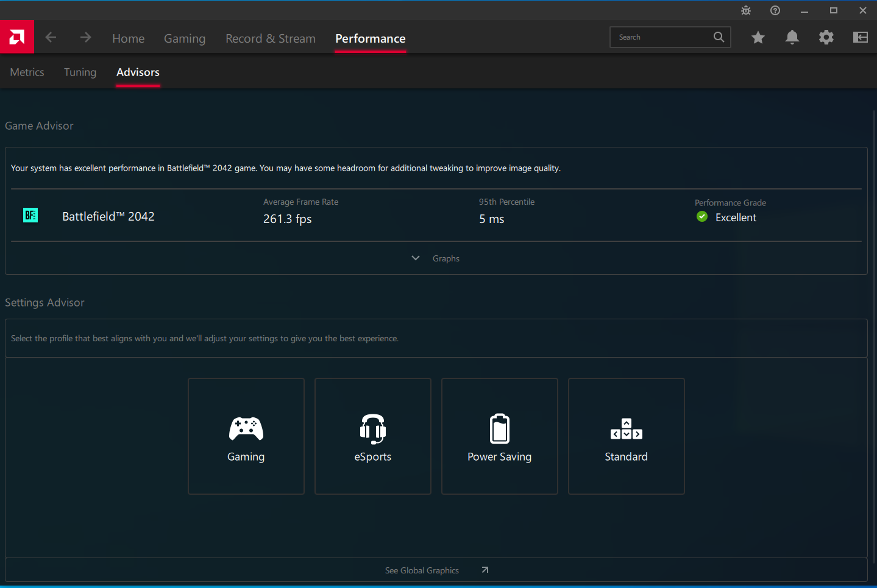Open the bug report tool icon
The image size is (877, 588).
click(x=746, y=10)
